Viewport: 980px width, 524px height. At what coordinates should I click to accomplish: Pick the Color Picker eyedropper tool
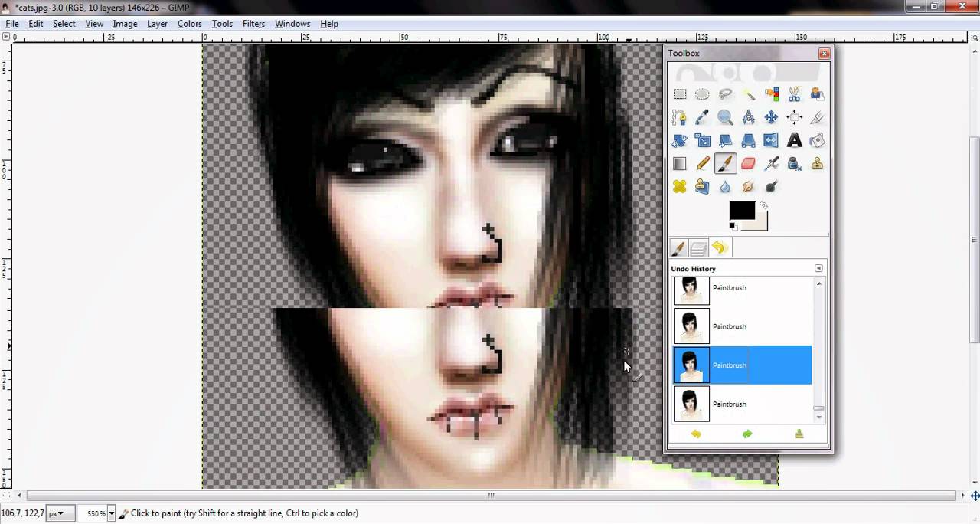[x=702, y=117]
